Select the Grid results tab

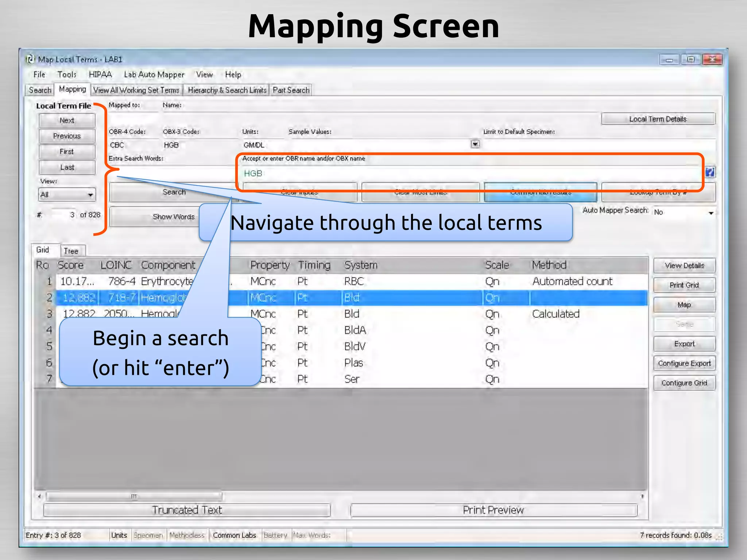click(43, 250)
